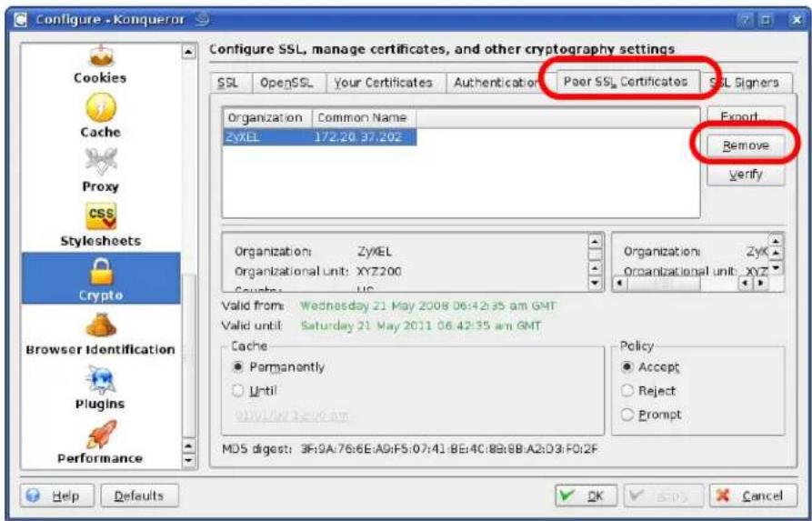Screen dimensions: 812x521
Task: Open the SSL Signers tab
Action: (746, 83)
